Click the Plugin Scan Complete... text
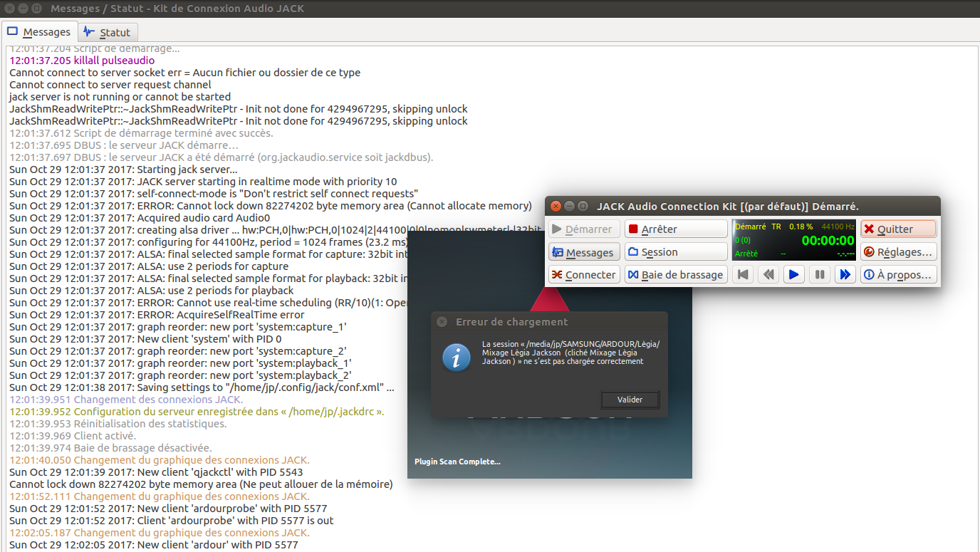 coord(457,462)
